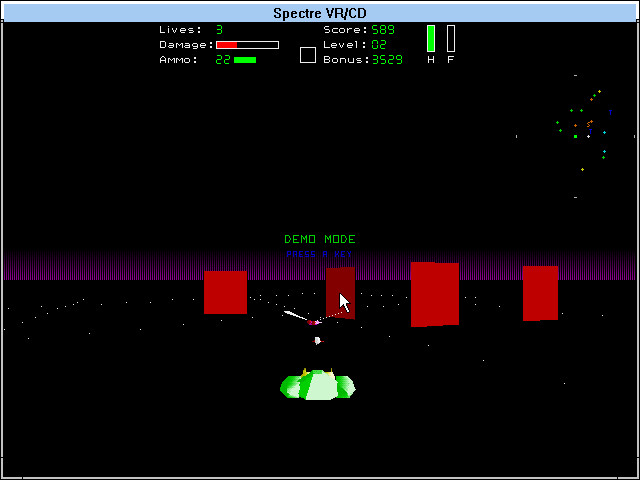Screen dimensions: 640x480
Task: Click the small white object above the tank
Action: tap(318, 340)
